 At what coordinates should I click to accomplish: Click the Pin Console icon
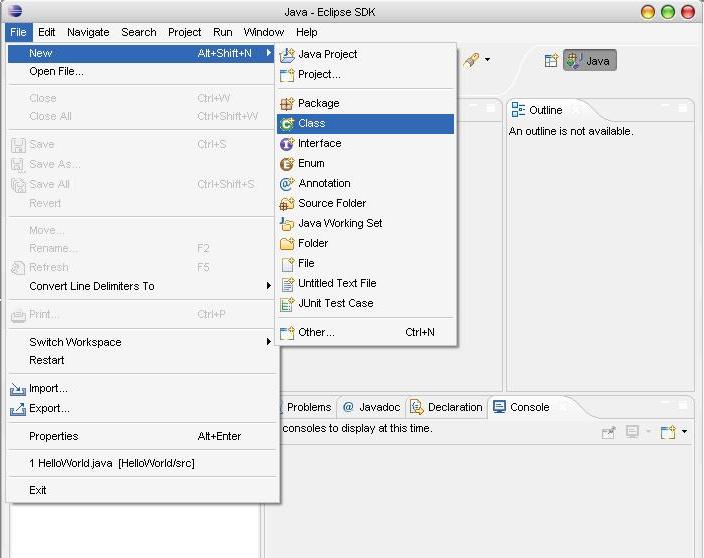(x=608, y=432)
